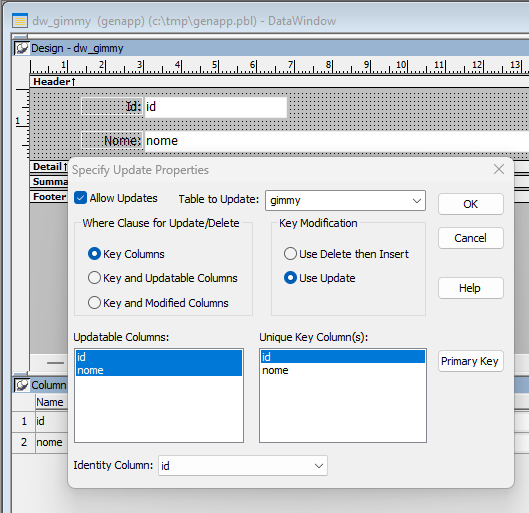Click nome cell in Column Specifications row 2
Image resolution: width=529 pixels, height=513 pixels.
tap(52, 442)
